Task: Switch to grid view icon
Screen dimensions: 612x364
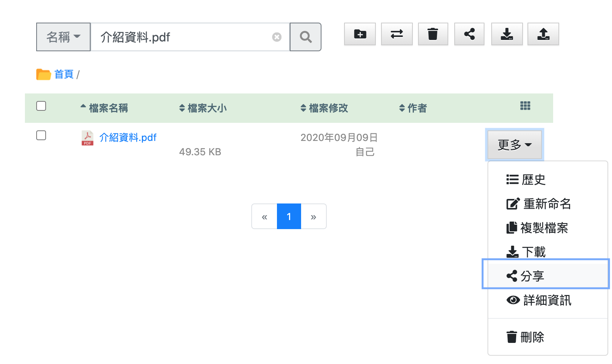Action: [525, 106]
